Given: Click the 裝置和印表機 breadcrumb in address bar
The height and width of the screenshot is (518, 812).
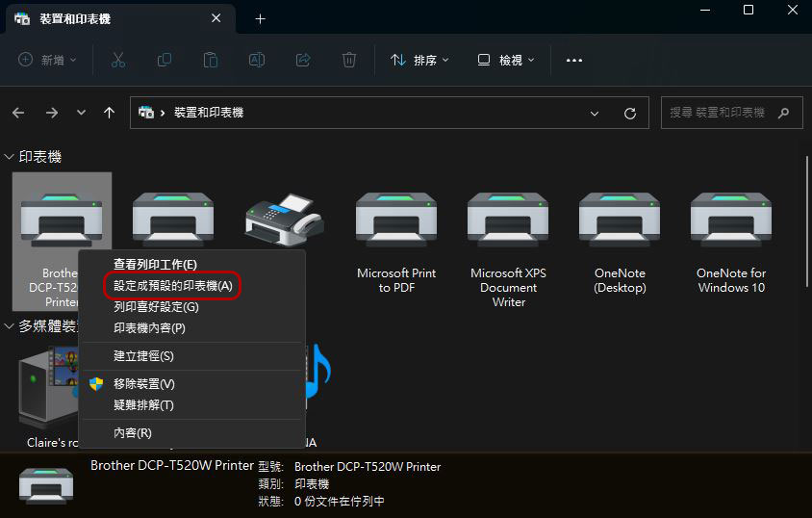Looking at the screenshot, I should click(x=209, y=113).
